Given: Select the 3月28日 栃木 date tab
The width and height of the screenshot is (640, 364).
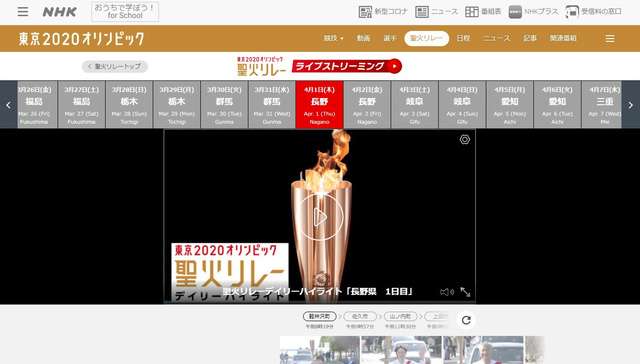Looking at the screenshot, I should coord(129,104).
